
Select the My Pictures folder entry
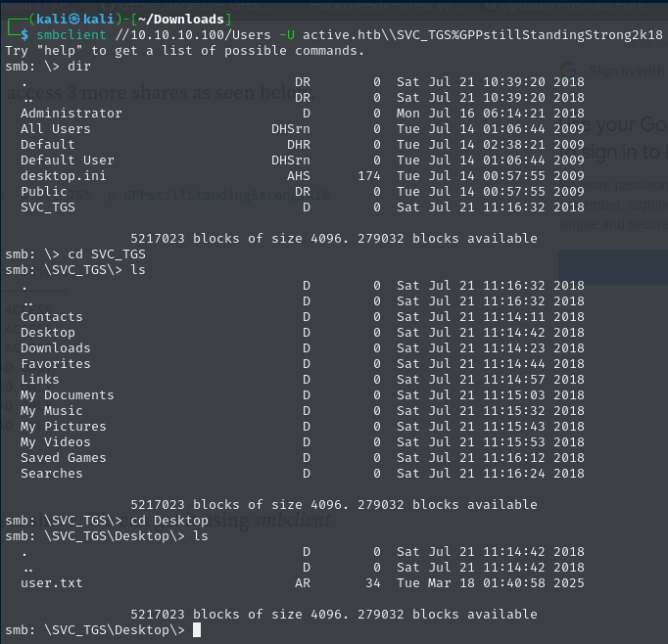pos(63,427)
